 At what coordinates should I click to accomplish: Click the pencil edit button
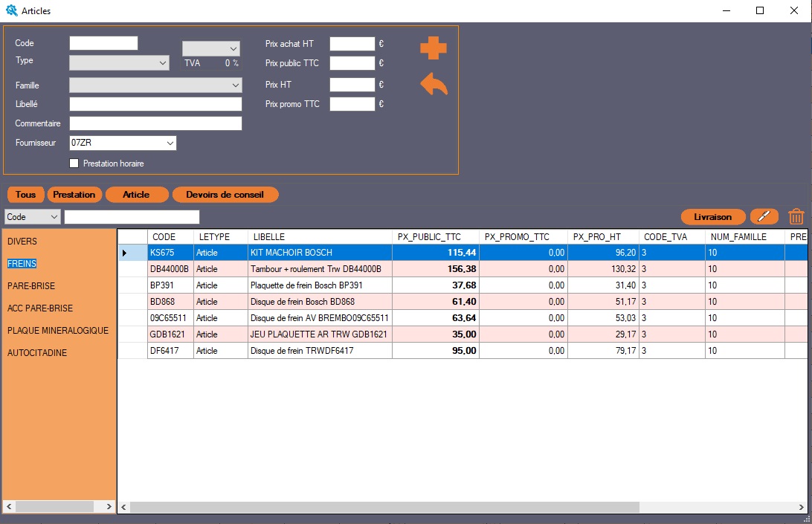click(x=764, y=217)
